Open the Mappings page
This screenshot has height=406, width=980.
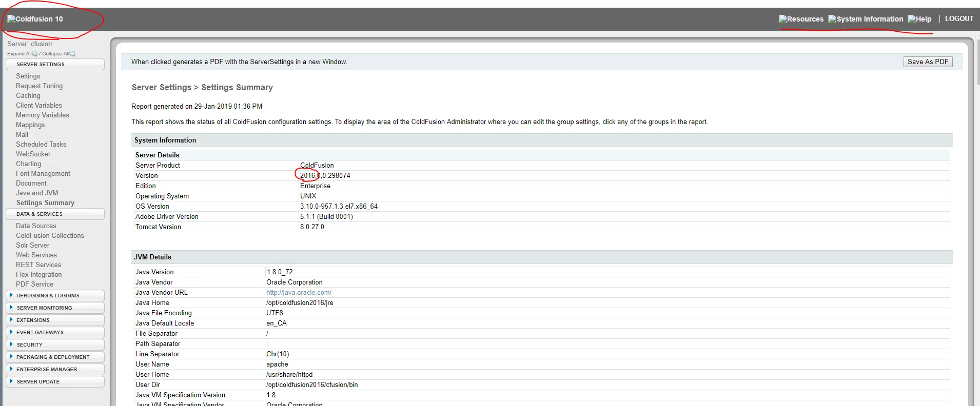coord(30,125)
